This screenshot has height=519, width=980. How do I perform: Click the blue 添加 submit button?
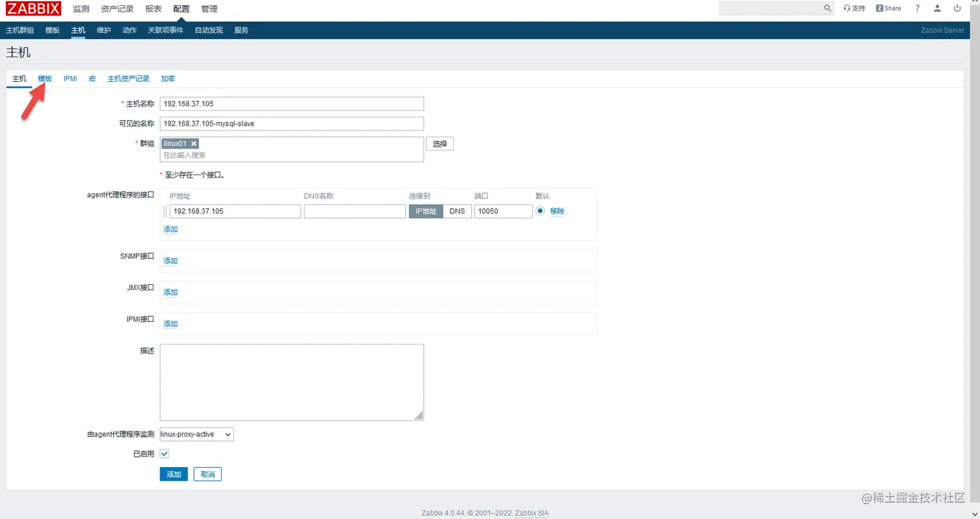174,474
